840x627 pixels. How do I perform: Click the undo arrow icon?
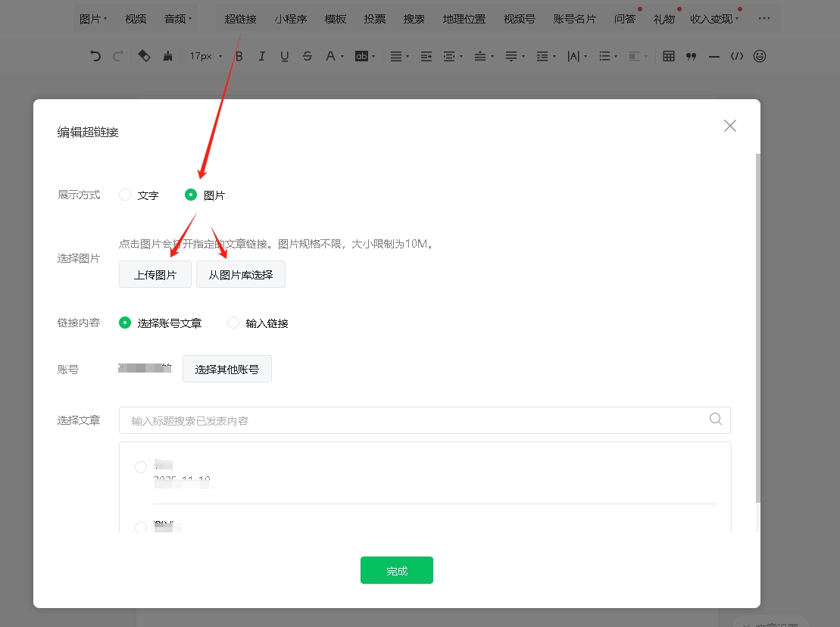[x=95, y=56]
